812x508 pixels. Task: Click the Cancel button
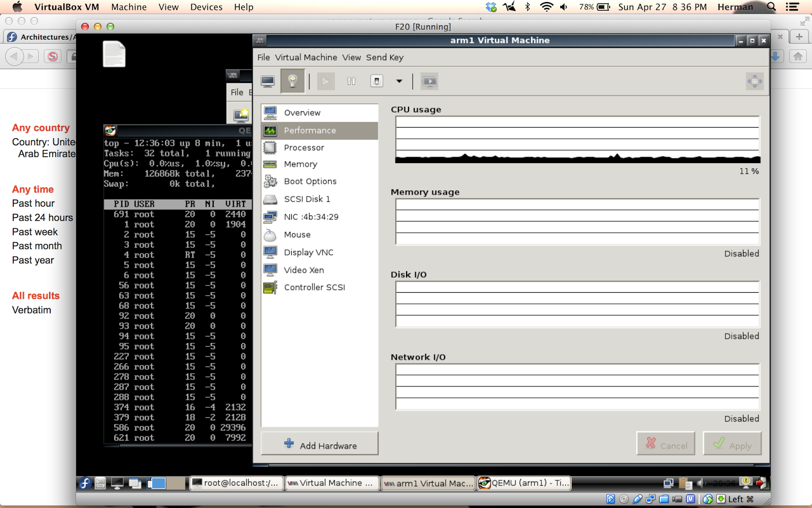666,444
